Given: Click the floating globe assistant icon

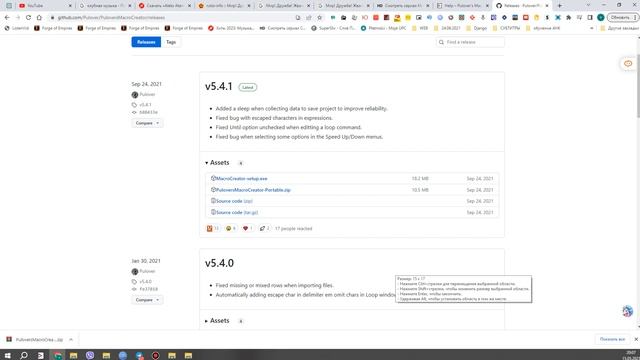Looking at the screenshot, I should pos(627,311).
